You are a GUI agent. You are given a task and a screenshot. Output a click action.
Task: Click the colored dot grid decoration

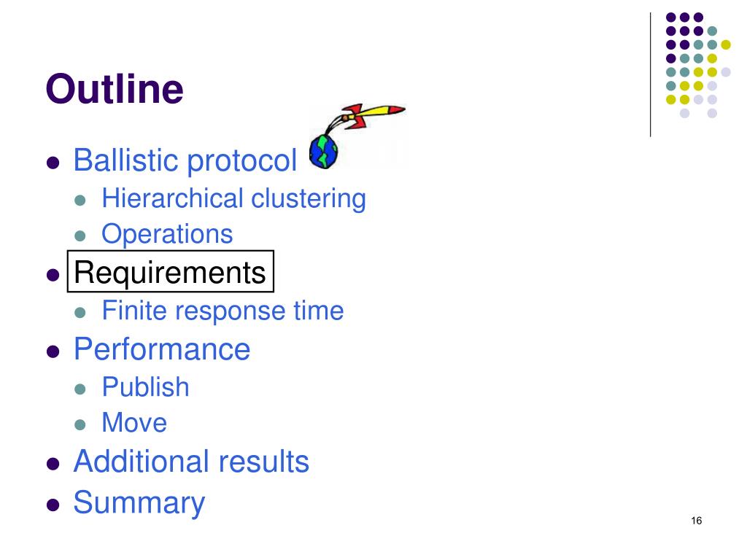(698, 65)
